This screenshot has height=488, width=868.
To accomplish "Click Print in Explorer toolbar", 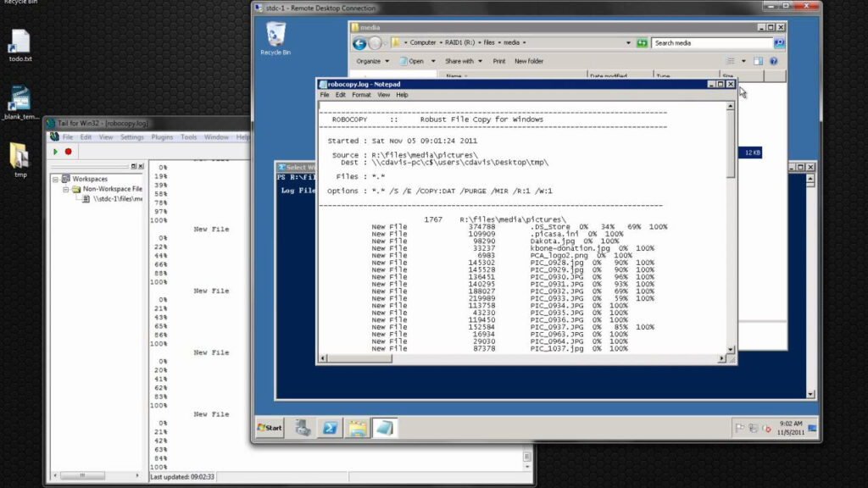I will pyautogui.click(x=498, y=61).
